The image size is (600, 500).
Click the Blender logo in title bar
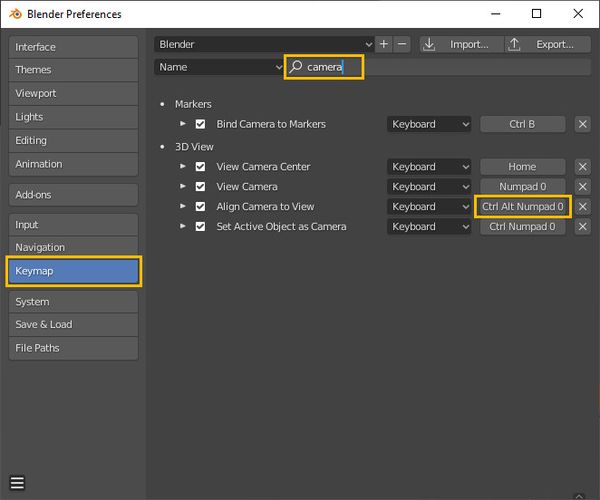click(x=15, y=14)
